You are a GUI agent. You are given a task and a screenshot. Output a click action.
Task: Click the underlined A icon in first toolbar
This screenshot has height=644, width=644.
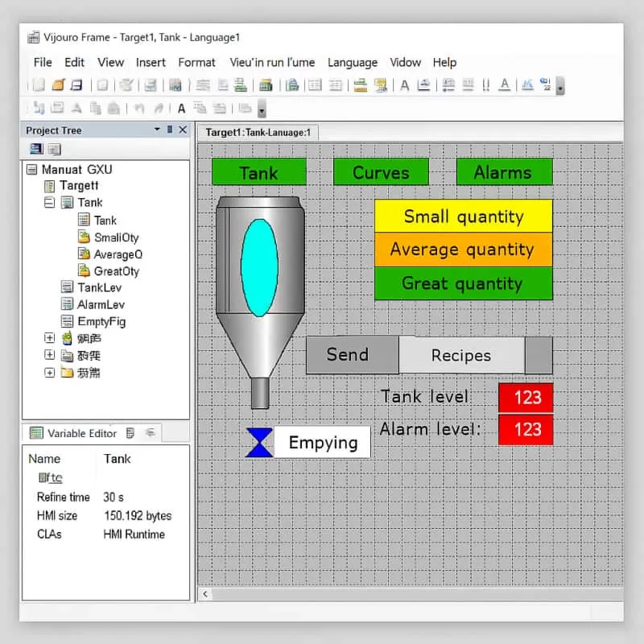pyautogui.click(x=505, y=85)
